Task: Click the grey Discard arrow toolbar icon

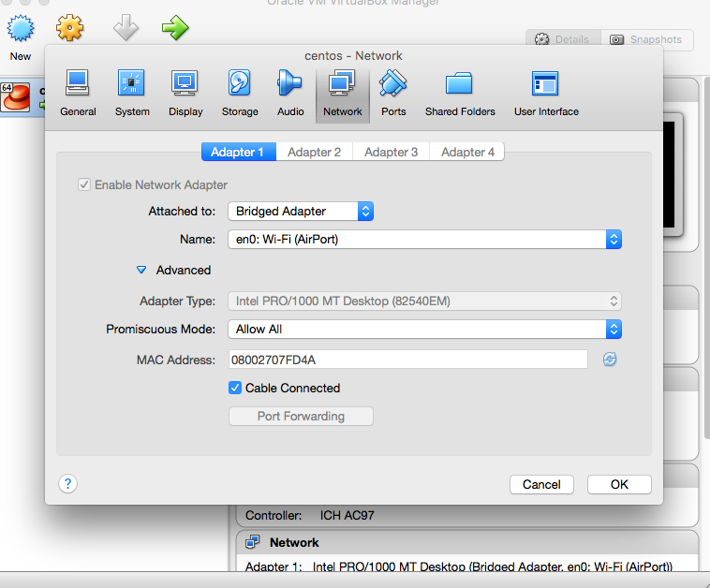Action: [126, 27]
